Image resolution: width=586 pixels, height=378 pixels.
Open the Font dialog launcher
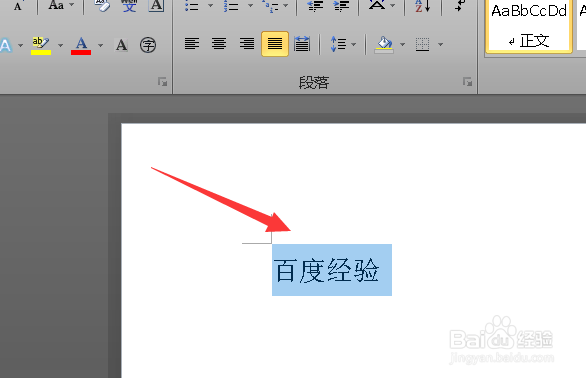coord(163,82)
